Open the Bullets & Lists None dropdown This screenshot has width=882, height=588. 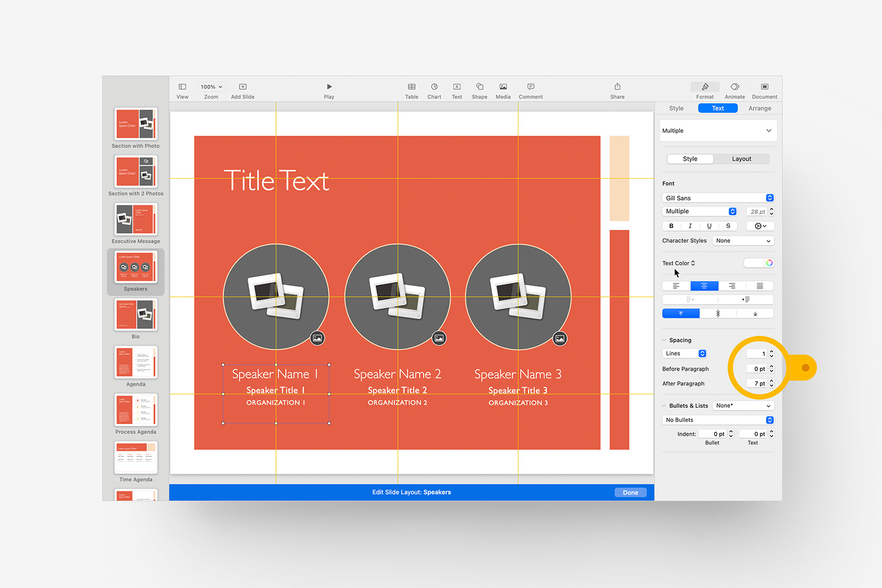743,405
